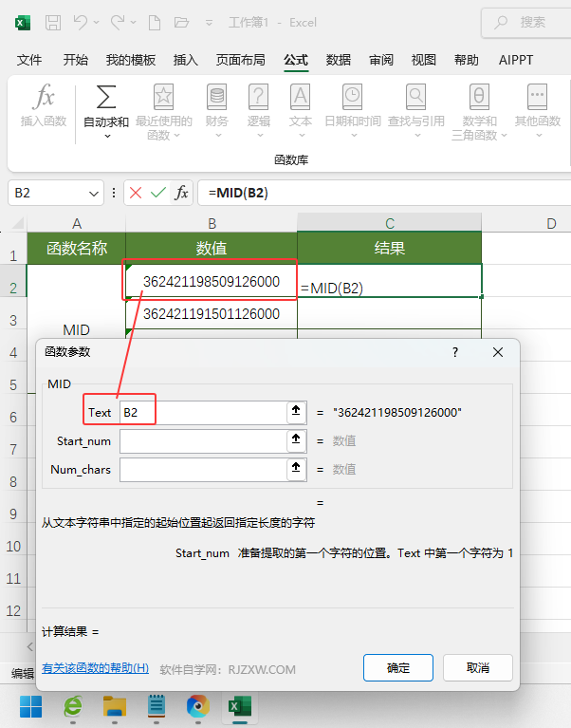Click the New document icon

pyautogui.click(x=154, y=22)
